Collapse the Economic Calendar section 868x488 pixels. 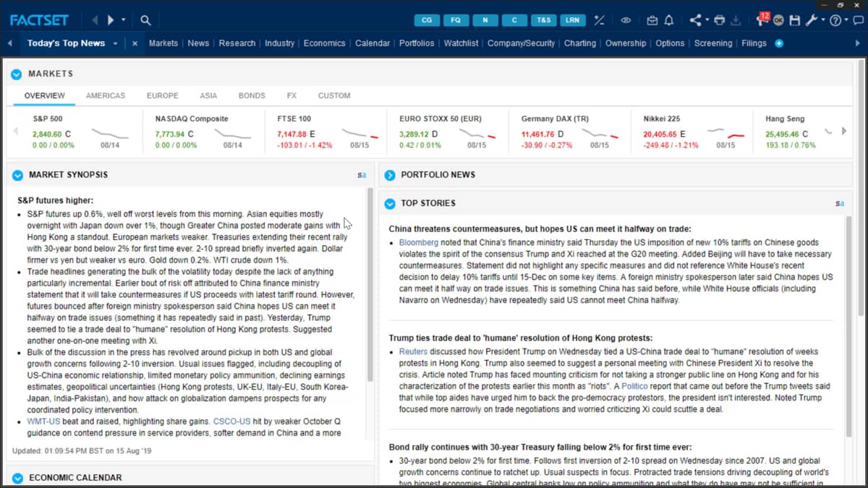[17, 478]
